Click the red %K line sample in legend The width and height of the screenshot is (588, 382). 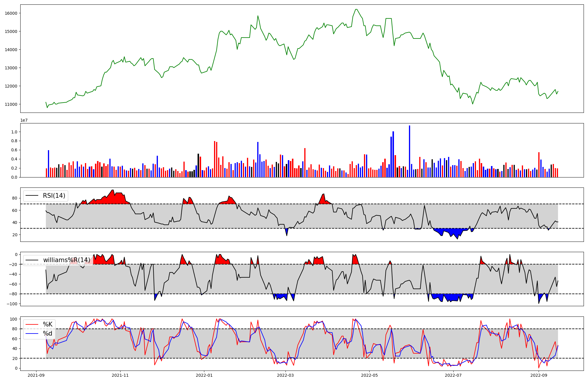coord(32,324)
